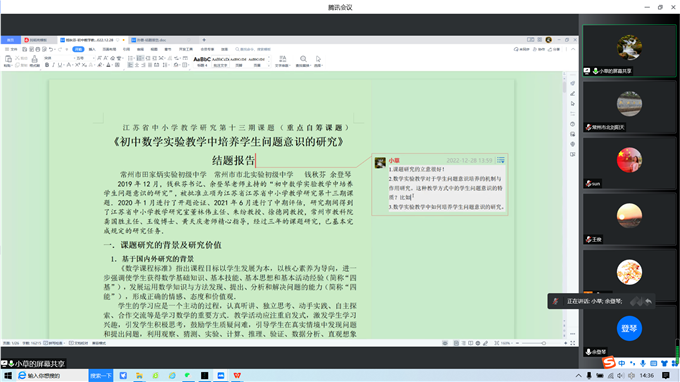
Task: Open WPS Office icon in Windows taskbar
Action: click(237, 375)
